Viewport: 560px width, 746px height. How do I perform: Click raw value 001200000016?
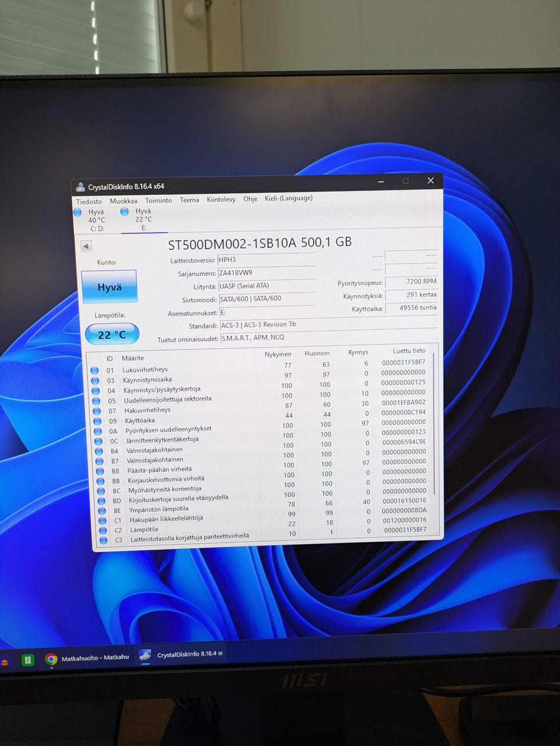point(405,520)
